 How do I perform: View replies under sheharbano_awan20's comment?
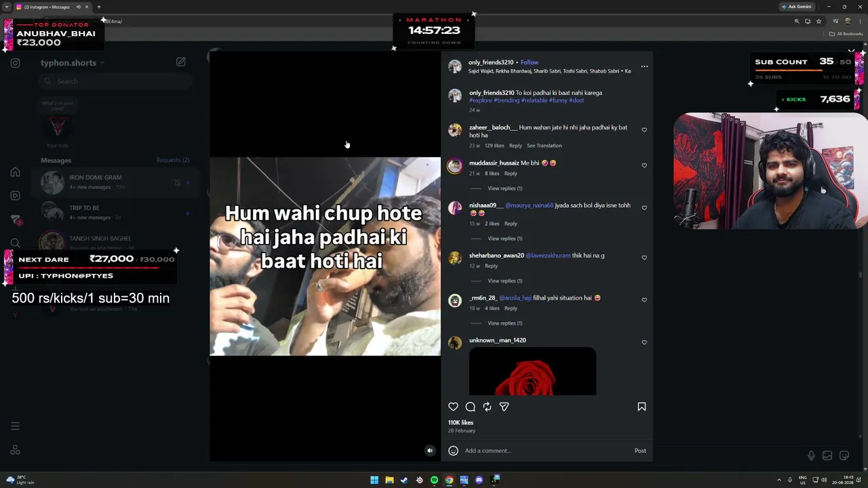(505, 281)
